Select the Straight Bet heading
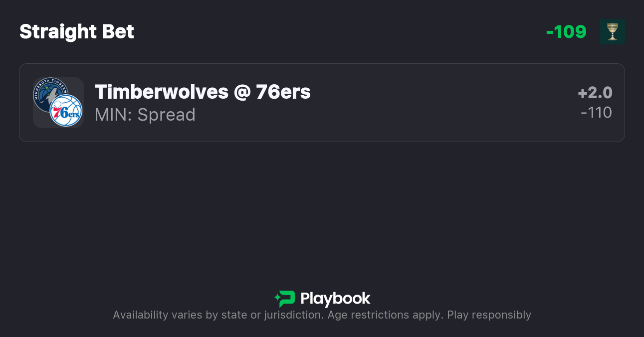Viewport: 644px width, 337px height. pyautogui.click(x=77, y=32)
